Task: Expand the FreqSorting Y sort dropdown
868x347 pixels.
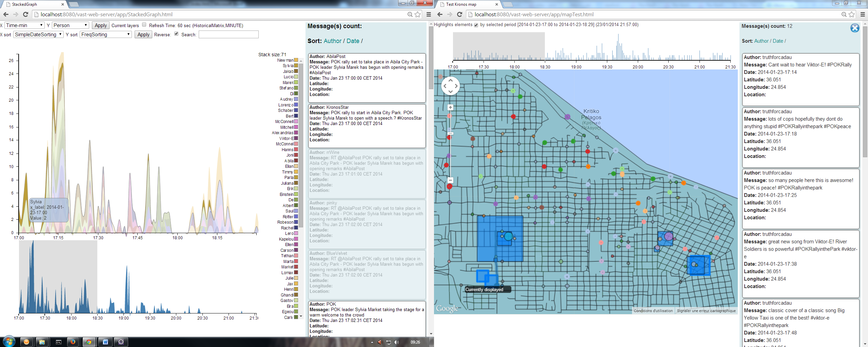Action: click(x=105, y=35)
